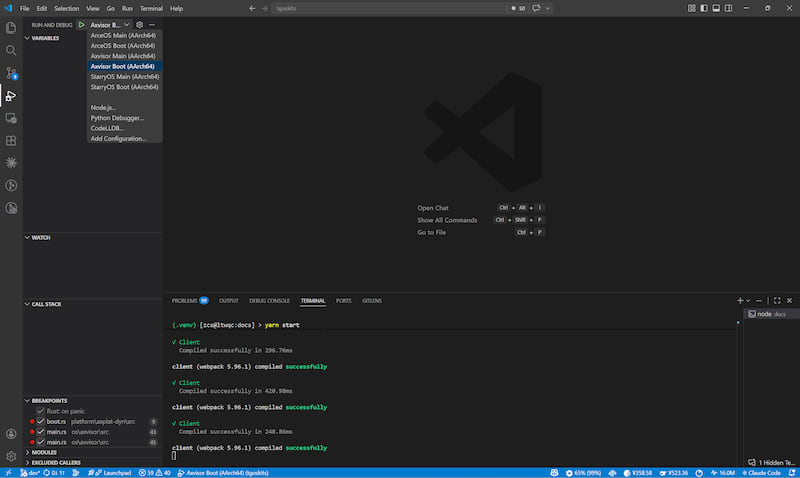Go forward with the right arrow

click(x=264, y=8)
